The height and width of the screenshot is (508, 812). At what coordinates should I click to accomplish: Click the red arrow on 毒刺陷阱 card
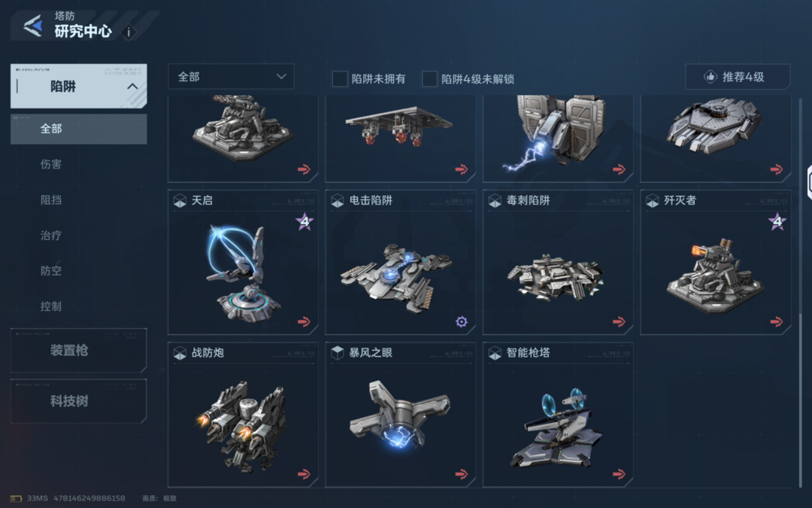click(x=619, y=322)
